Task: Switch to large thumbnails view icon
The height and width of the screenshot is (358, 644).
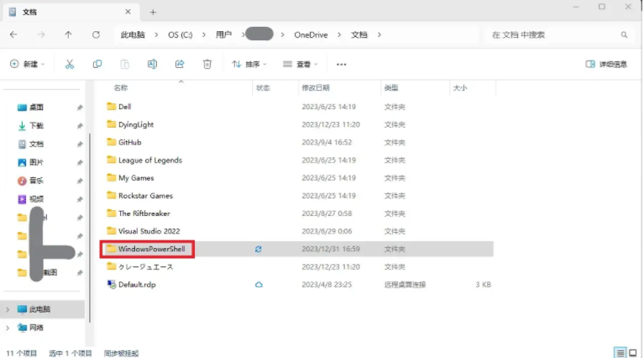Action: tap(633, 353)
